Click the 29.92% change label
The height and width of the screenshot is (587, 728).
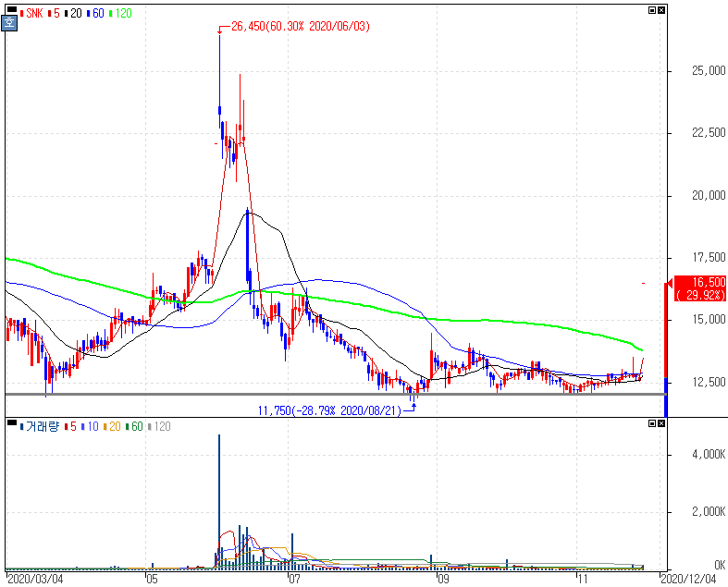(x=701, y=295)
